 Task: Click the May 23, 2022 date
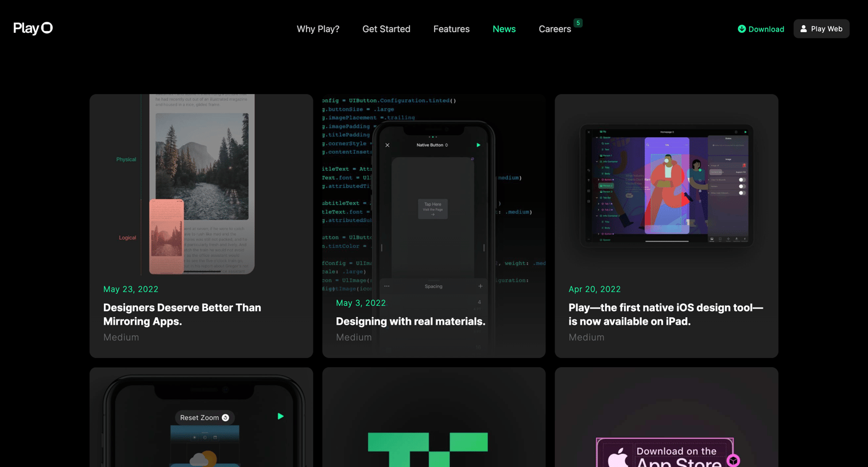(x=131, y=289)
